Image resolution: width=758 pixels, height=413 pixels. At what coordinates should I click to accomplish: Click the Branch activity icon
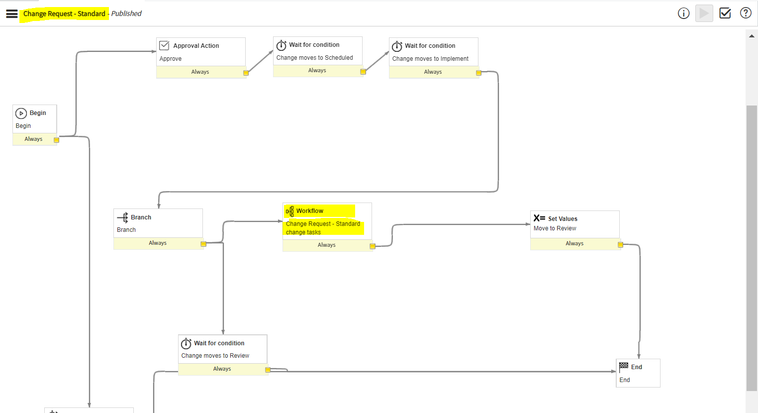(123, 218)
